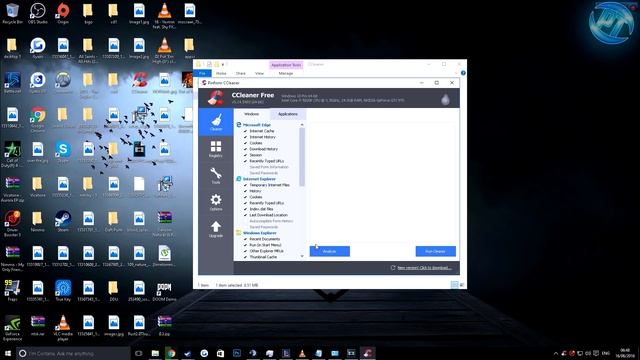The height and width of the screenshot is (360, 640).
Task: Open the View ribbon tab in File Explorer
Action: [x=259, y=73]
